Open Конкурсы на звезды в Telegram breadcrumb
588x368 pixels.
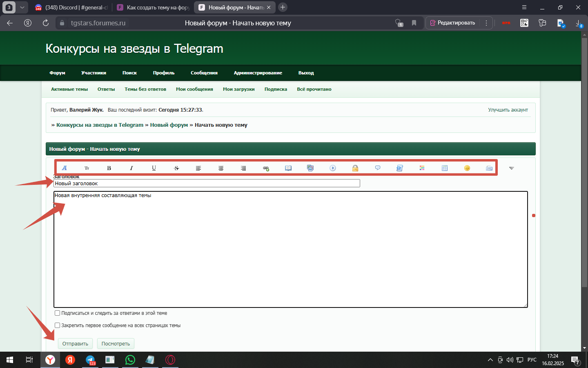pyautogui.click(x=100, y=125)
